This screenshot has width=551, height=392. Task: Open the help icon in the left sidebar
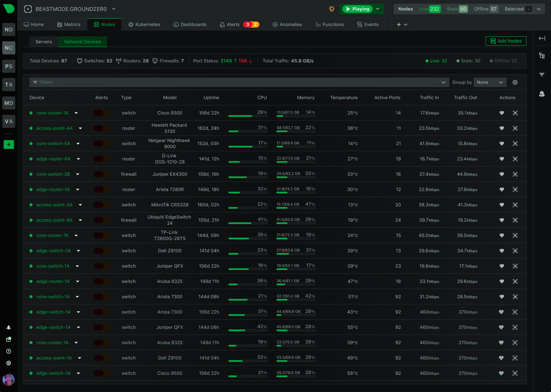[8, 351]
